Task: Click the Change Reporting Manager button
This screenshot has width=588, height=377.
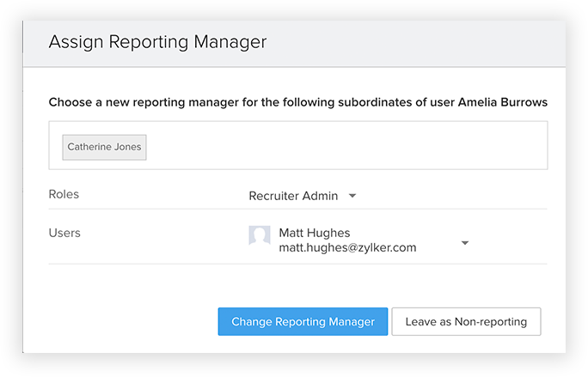Action: (x=303, y=322)
